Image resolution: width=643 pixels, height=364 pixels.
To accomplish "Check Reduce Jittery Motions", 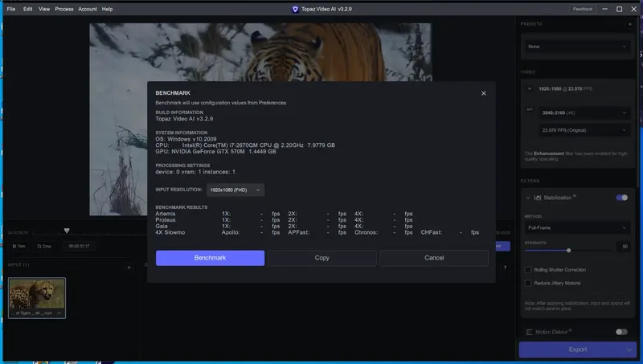I will coord(528,284).
